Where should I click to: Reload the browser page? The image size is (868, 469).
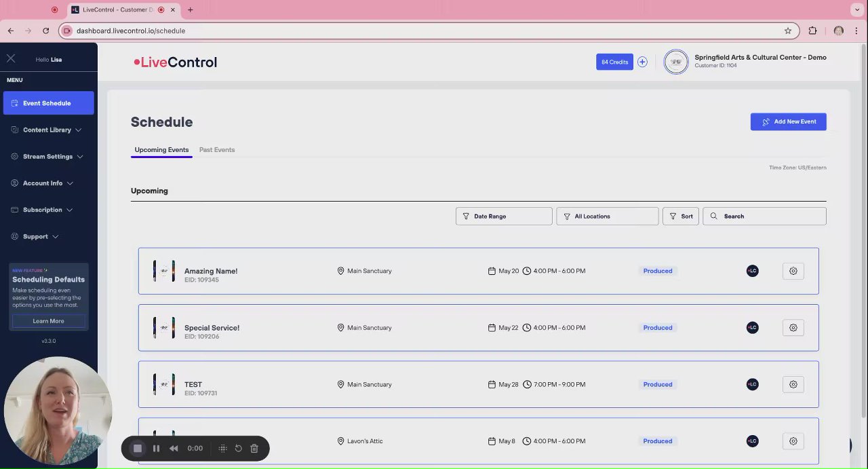point(45,31)
